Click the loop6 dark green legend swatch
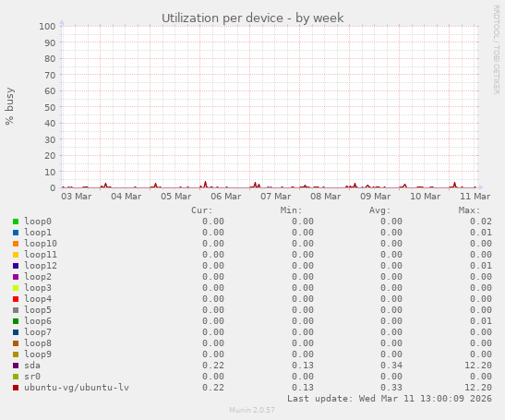The width and height of the screenshot is (505, 420). [16, 321]
